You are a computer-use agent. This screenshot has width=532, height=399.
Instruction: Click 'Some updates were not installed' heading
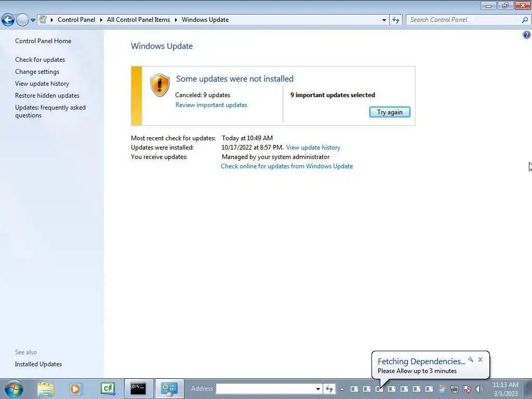click(x=235, y=79)
